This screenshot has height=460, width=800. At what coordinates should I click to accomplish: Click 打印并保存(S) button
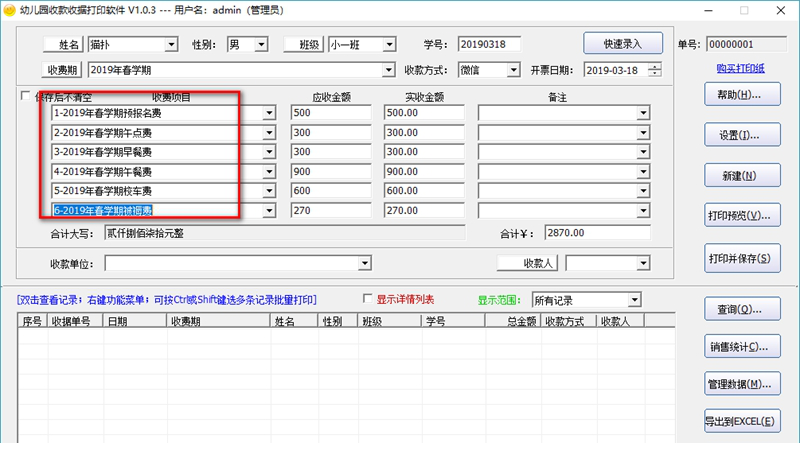pyautogui.click(x=741, y=258)
